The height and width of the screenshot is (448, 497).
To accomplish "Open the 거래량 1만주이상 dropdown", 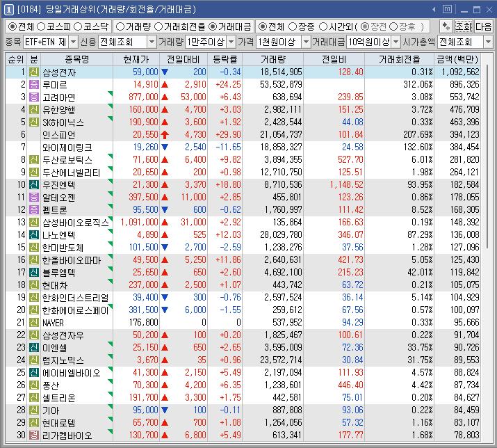I will tap(231, 42).
